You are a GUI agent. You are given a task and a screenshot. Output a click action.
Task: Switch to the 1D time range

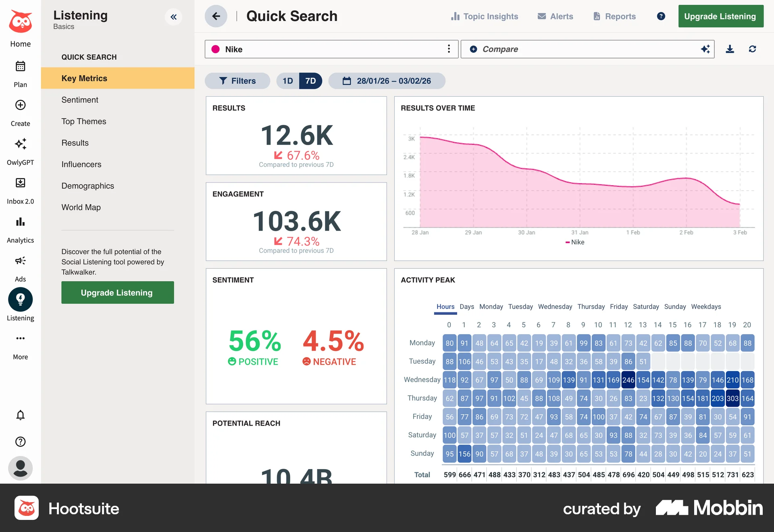coord(287,81)
